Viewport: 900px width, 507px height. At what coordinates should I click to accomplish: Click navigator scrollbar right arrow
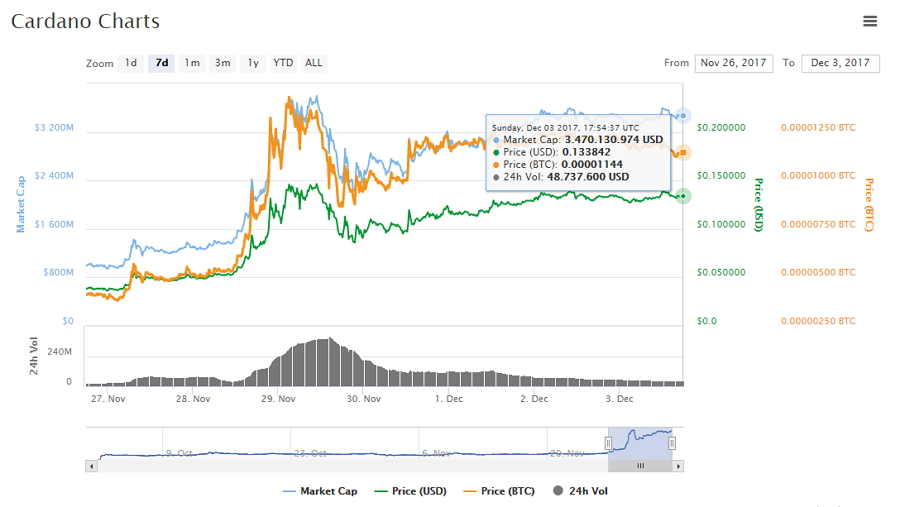(678, 466)
